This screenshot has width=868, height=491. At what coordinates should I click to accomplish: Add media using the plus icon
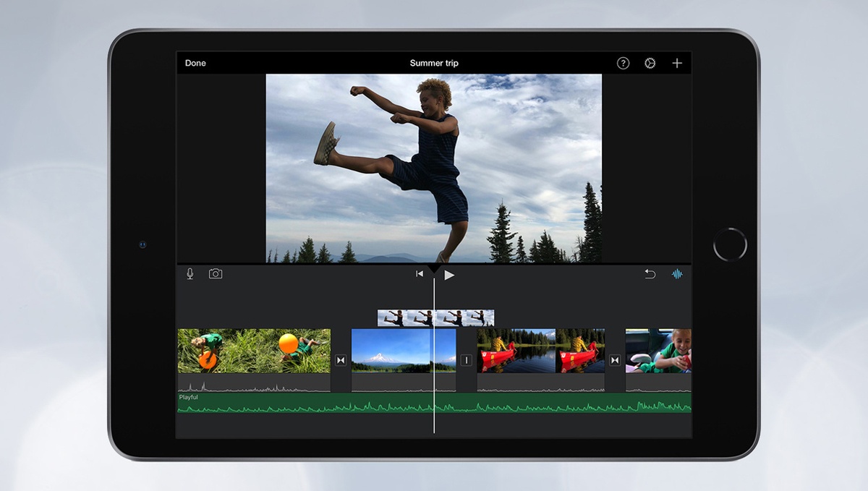[677, 63]
